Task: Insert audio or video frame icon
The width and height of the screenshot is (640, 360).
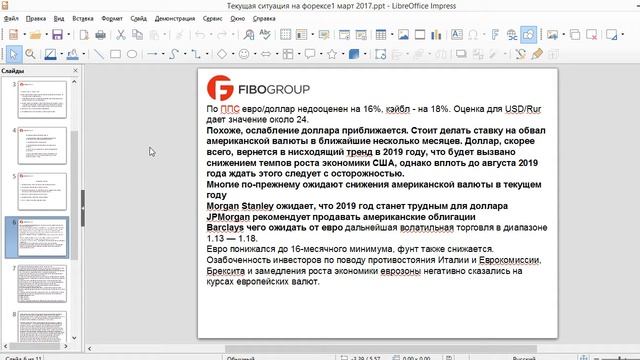Action: 420,35
